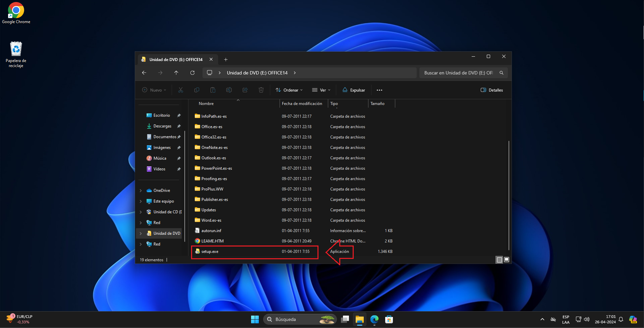Open the notifications bell icon

[621, 319]
